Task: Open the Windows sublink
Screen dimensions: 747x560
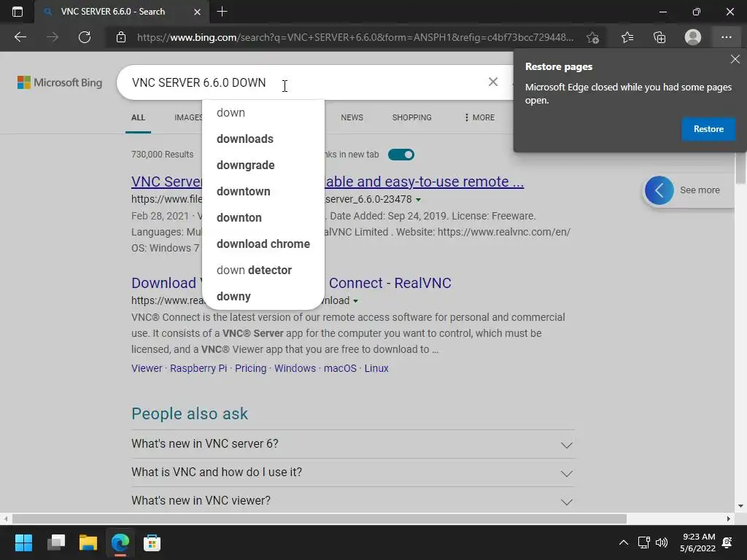Action: [295, 368]
